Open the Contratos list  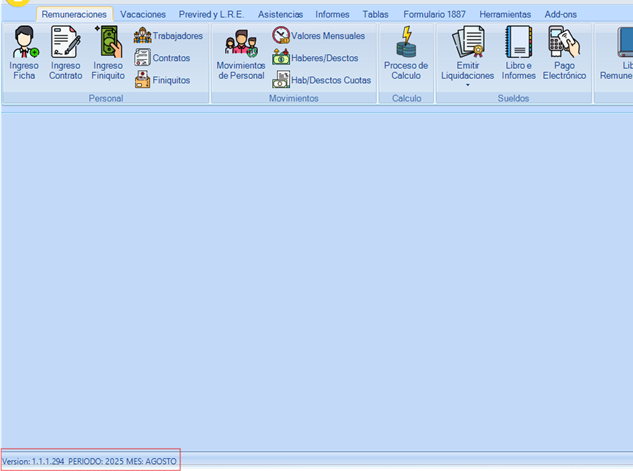coord(161,58)
